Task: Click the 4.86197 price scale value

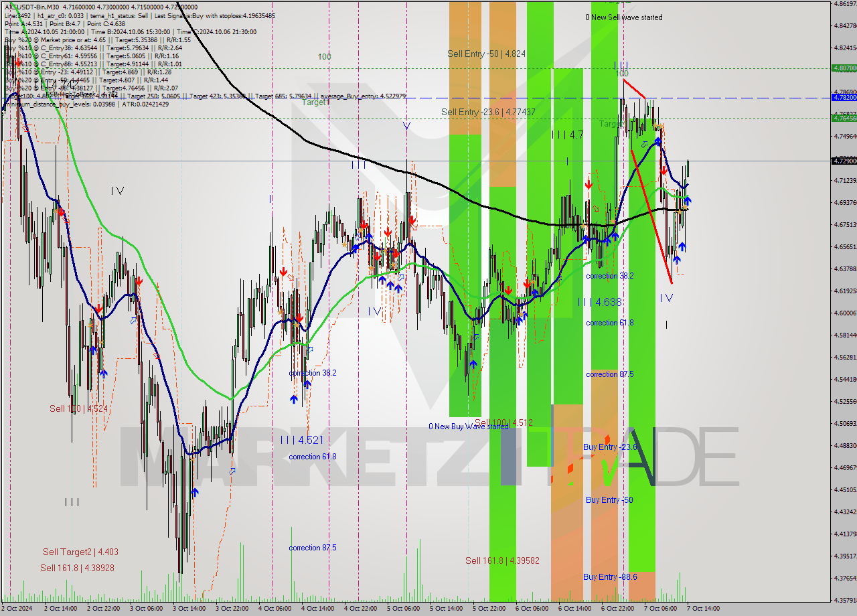Action: coord(846,4)
